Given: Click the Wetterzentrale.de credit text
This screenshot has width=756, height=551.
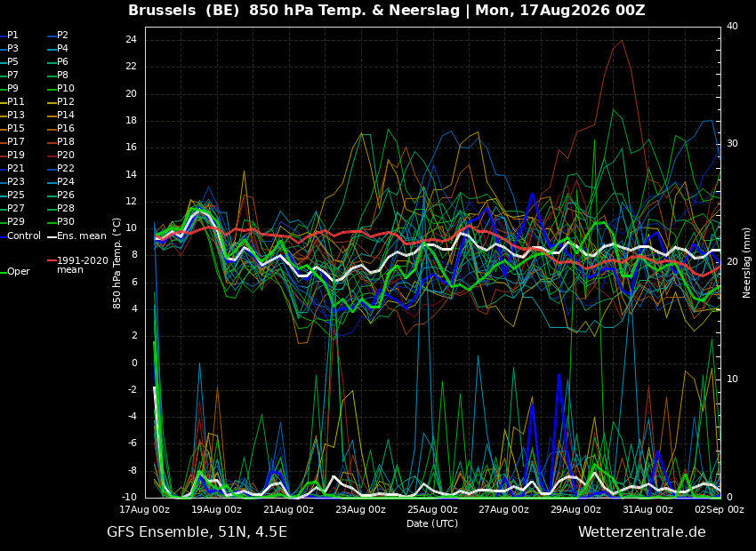Looking at the screenshot, I should [x=642, y=532].
